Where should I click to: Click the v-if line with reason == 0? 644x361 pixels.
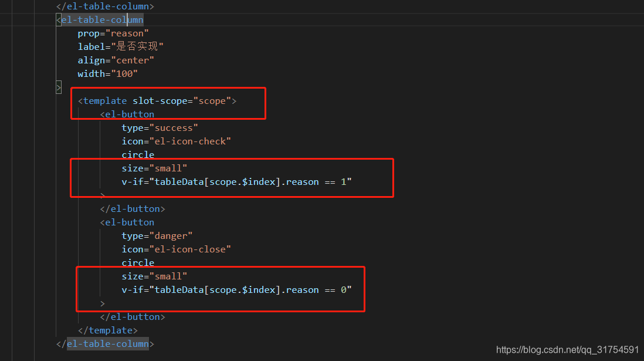pos(236,290)
